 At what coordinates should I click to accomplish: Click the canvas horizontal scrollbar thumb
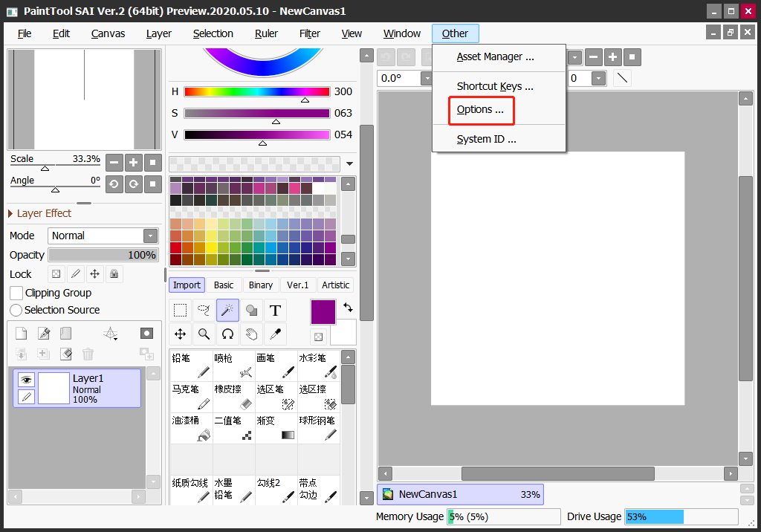[557, 473]
